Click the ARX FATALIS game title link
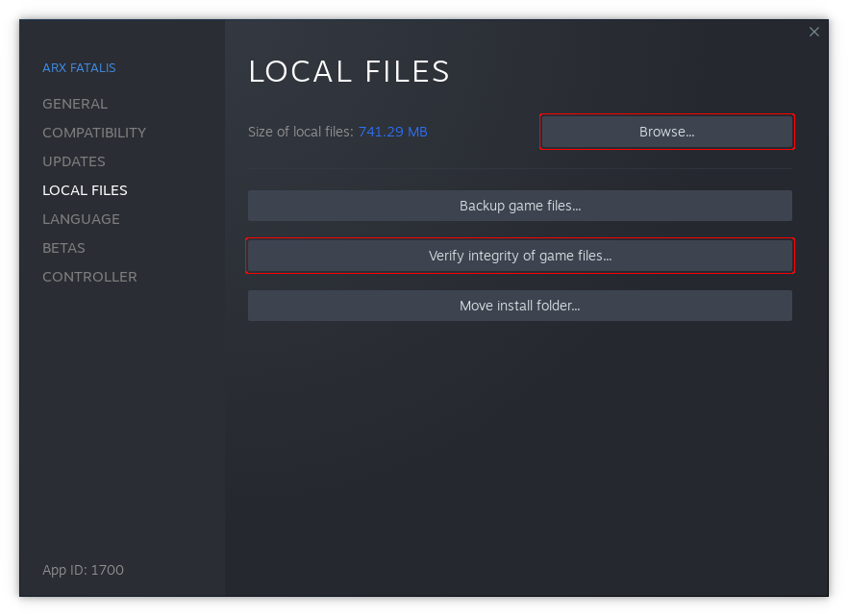Image resolution: width=848 pixels, height=616 pixels. click(x=79, y=67)
